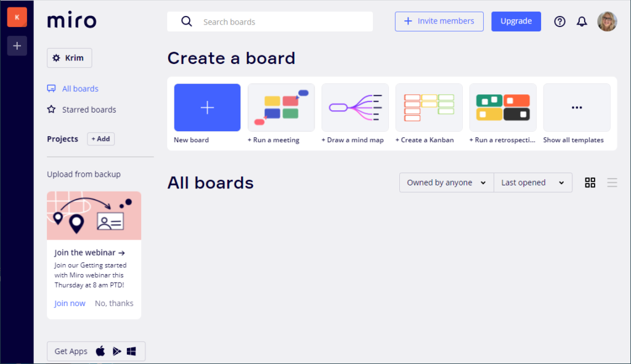Image resolution: width=631 pixels, height=364 pixels.
Task: Click the Starred boards star icon
Action: click(x=52, y=109)
